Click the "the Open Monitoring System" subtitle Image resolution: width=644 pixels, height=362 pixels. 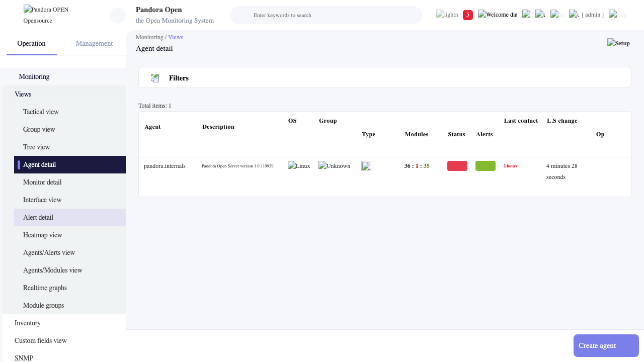tap(175, 21)
